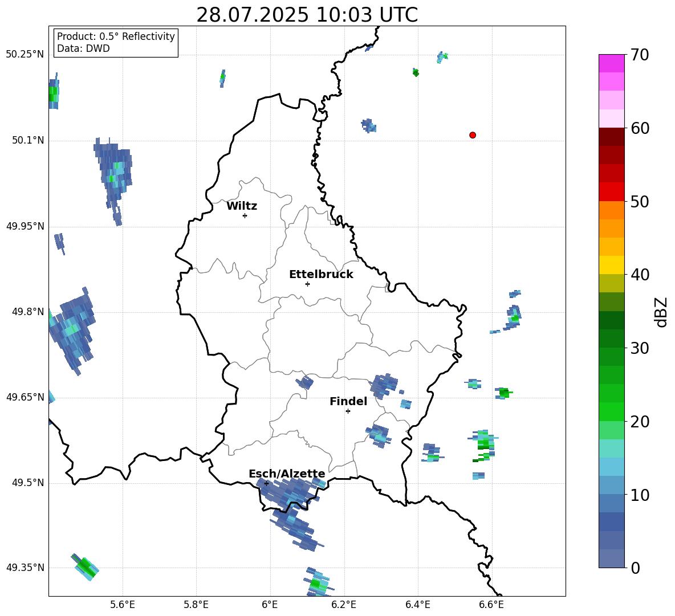Click the Wiltz city label
The width and height of the screenshot is (675, 616).
point(242,206)
